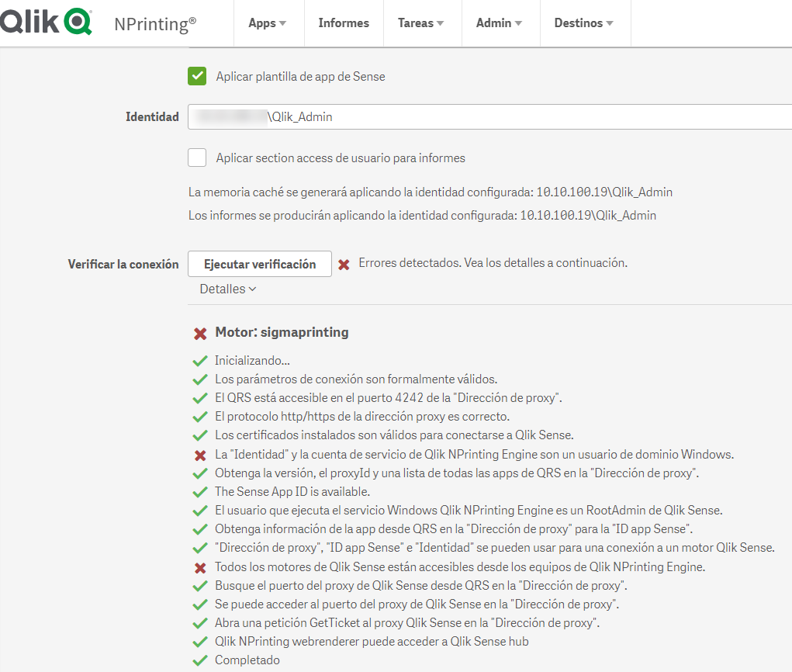
Task: Collapse the Detalles section
Action: tap(228, 289)
